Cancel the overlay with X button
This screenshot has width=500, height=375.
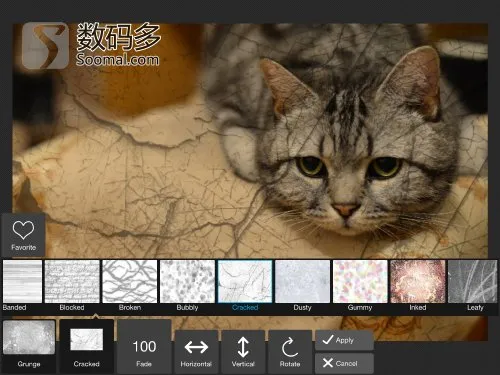point(344,363)
